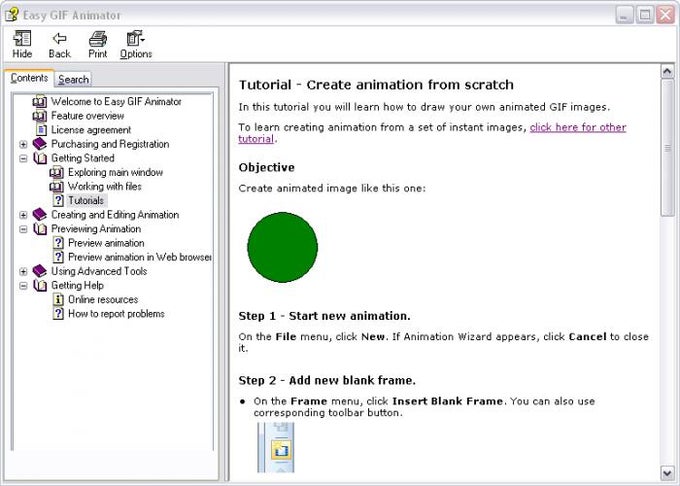Select the Tutorials topic label
The image size is (680, 486).
tap(86, 201)
